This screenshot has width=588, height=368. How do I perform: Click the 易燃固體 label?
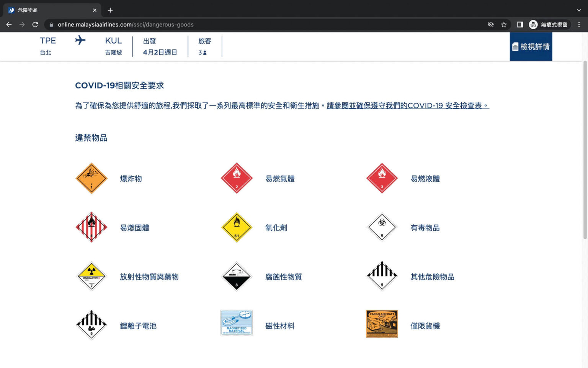[134, 228]
